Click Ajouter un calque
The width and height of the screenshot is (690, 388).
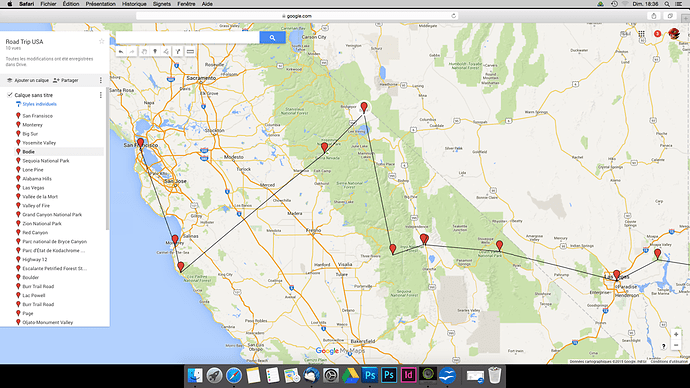[x=28, y=81]
